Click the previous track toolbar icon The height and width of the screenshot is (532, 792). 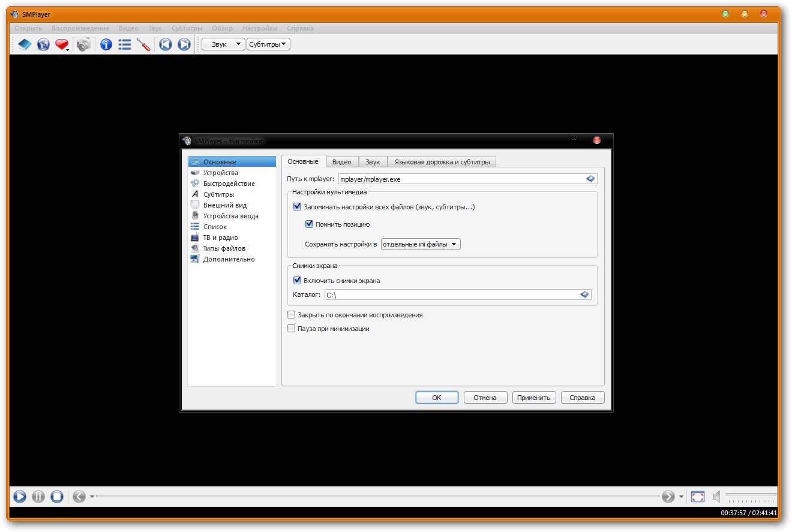click(166, 44)
